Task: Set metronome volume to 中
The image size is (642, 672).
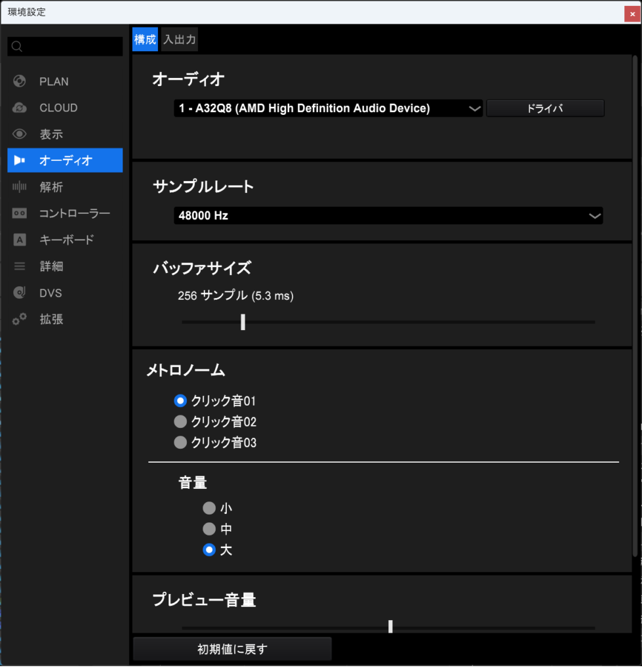Action: (x=209, y=529)
